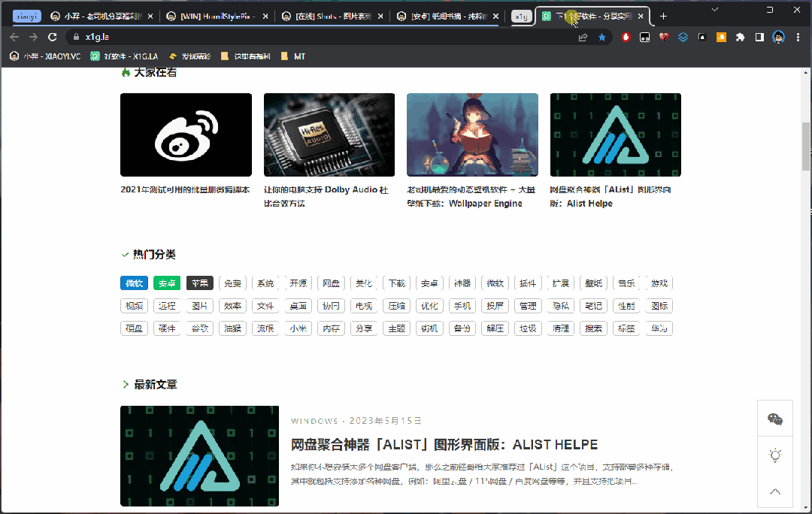Go back using the browser back arrow

click(14, 37)
